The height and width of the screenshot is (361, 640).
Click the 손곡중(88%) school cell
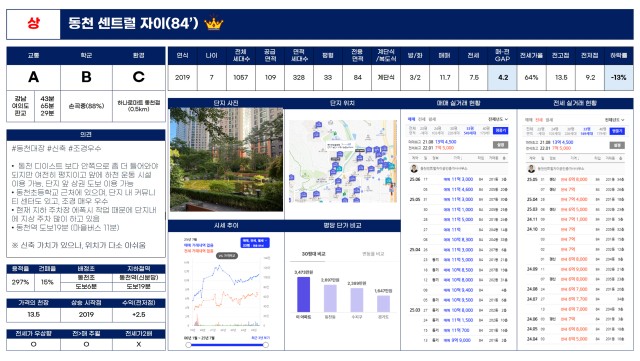click(86, 106)
